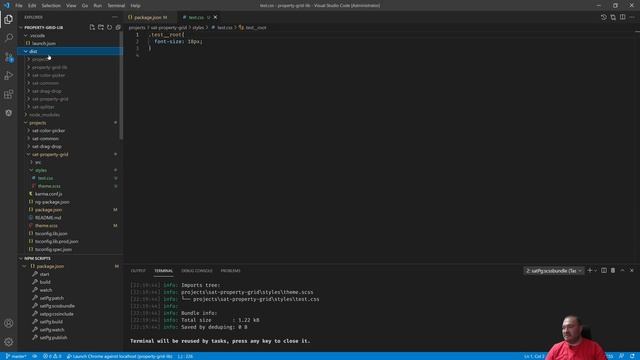Open theme.scss under styles folder
Screen dimensions: 640x360
(x=49, y=186)
